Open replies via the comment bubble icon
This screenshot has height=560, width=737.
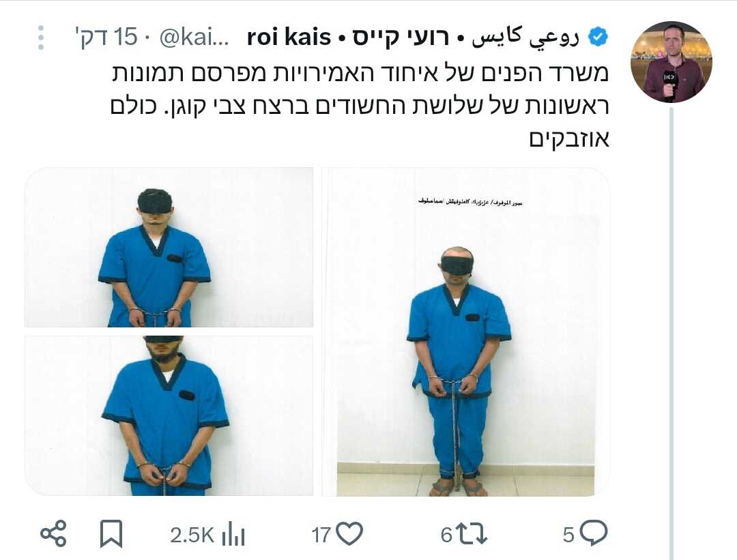(x=593, y=533)
